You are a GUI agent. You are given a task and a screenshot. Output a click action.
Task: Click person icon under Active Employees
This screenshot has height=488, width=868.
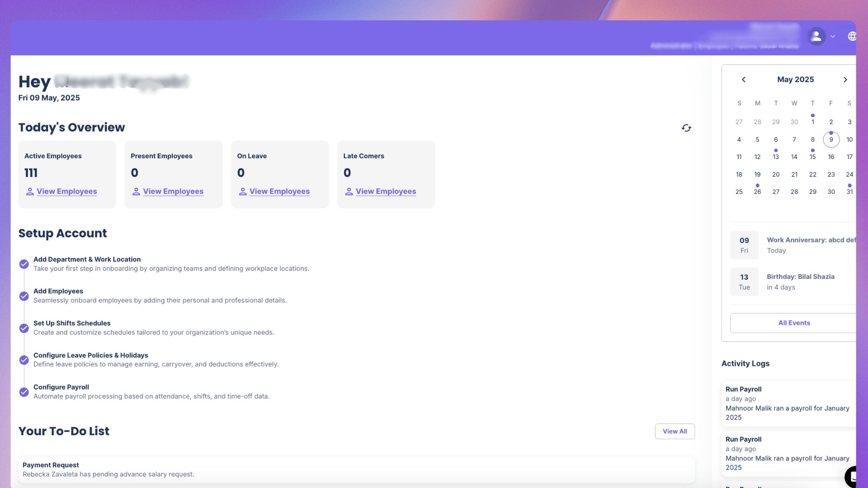tap(30, 192)
